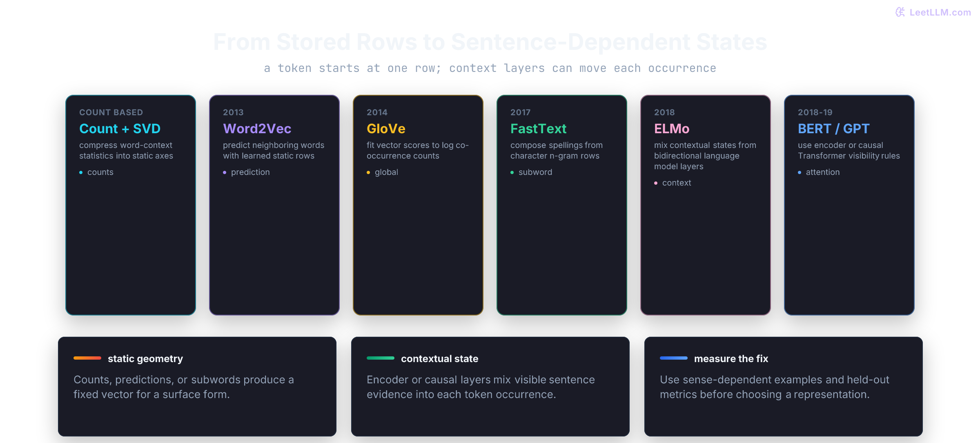This screenshot has height=443, width=980.
Task: Select the Count + SVD card title
Action: point(120,129)
